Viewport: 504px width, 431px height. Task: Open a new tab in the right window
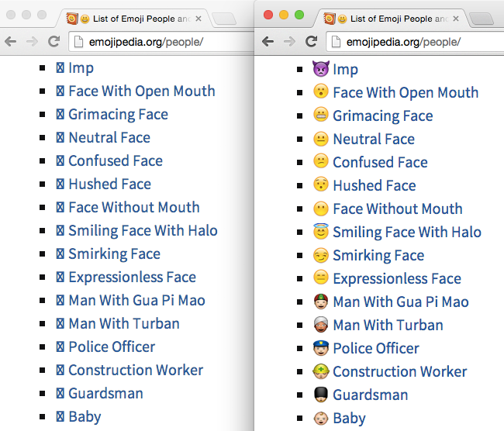pos(482,19)
